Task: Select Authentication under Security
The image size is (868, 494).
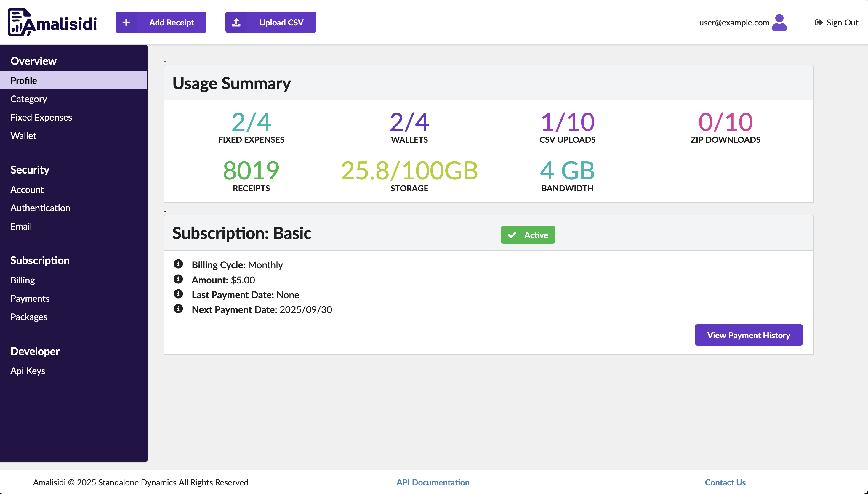Action: (40, 208)
